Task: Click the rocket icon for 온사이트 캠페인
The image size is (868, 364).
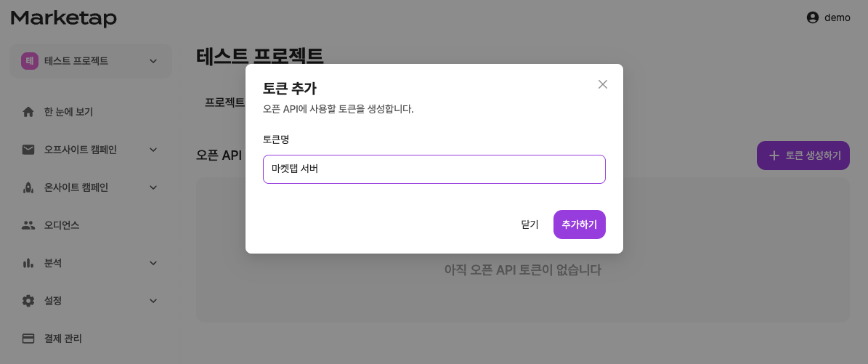Action: [x=28, y=187]
